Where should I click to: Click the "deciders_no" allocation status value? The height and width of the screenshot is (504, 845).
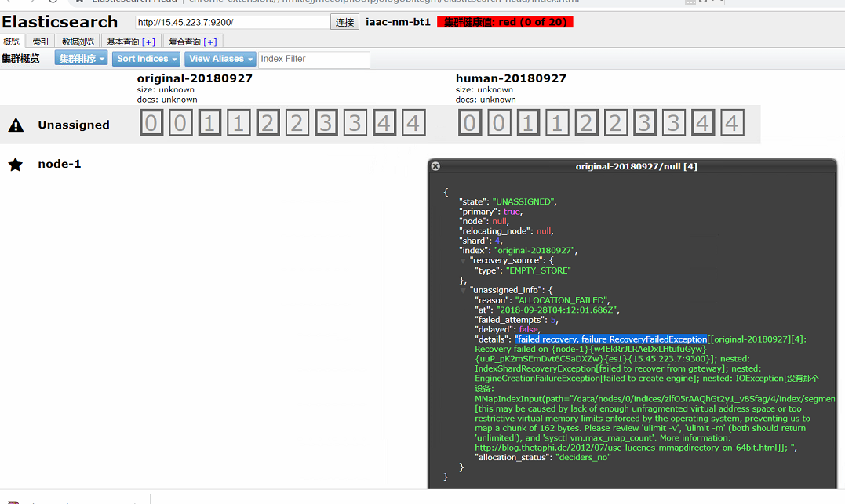coord(583,457)
